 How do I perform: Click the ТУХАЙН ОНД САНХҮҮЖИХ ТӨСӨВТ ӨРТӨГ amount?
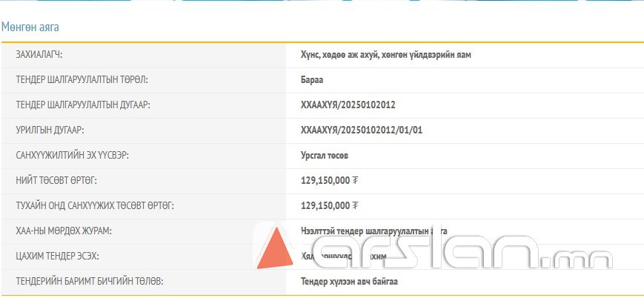point(329,206)
